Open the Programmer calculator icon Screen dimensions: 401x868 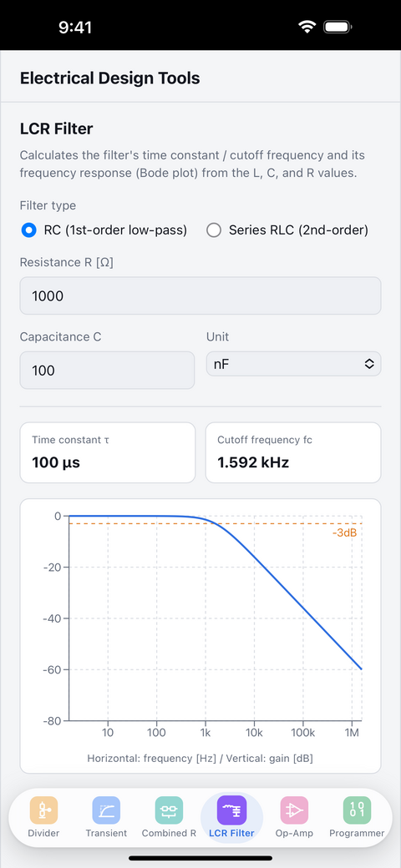pyautogui.click(x=357, y=810)
